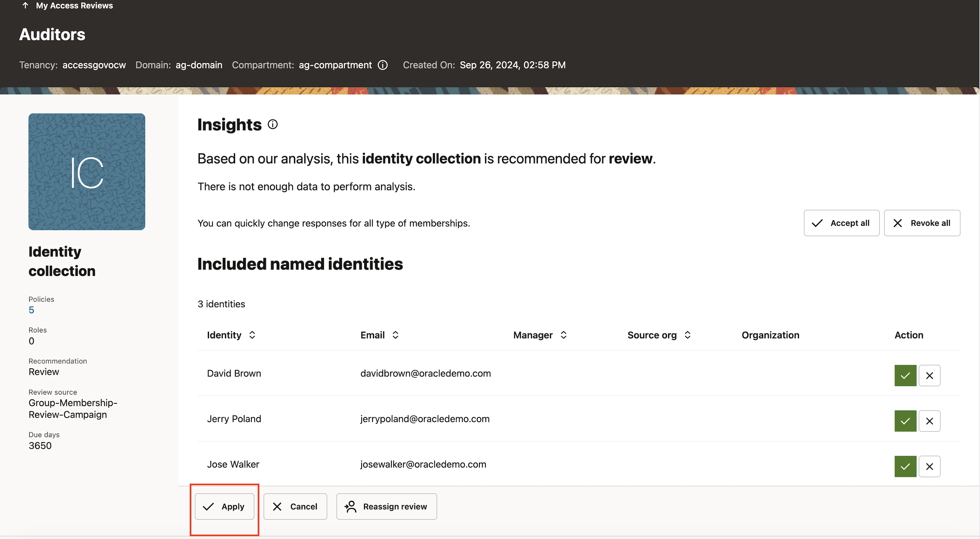Open the 5 policies link
980x539 pixels.
[31, 310]
